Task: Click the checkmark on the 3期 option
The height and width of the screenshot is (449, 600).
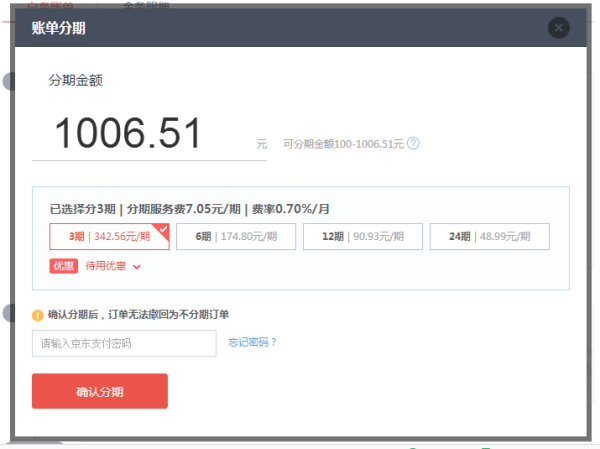Action: tap(163, 229)
